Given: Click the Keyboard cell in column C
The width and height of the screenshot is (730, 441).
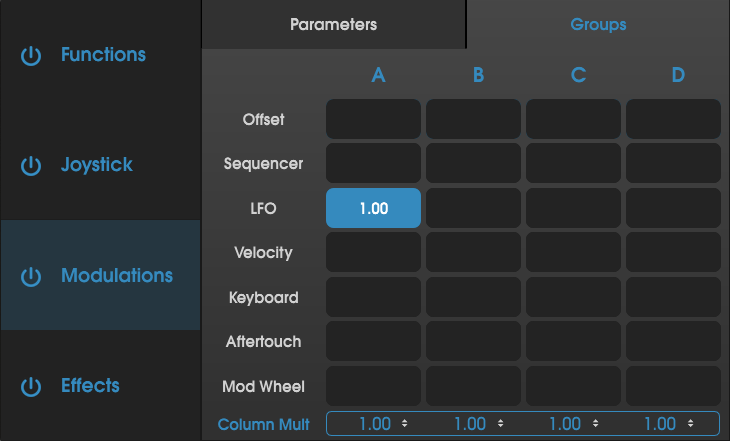Looking at the screenshot, I should coord(574,297).
